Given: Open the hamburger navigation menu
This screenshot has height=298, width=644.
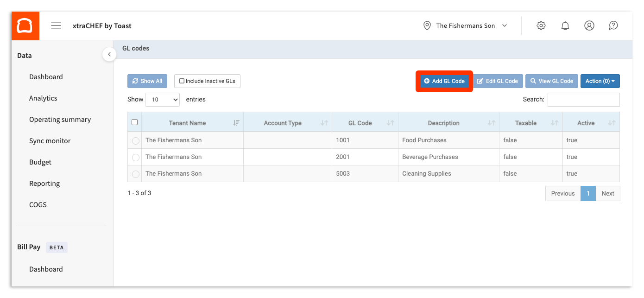Looking at the screenshot, I should (56, 25).
